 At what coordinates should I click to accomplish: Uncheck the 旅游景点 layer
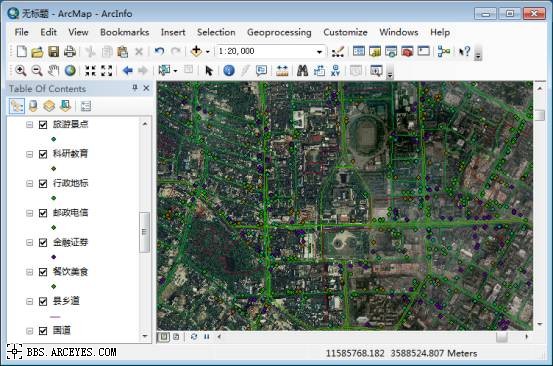43,124
